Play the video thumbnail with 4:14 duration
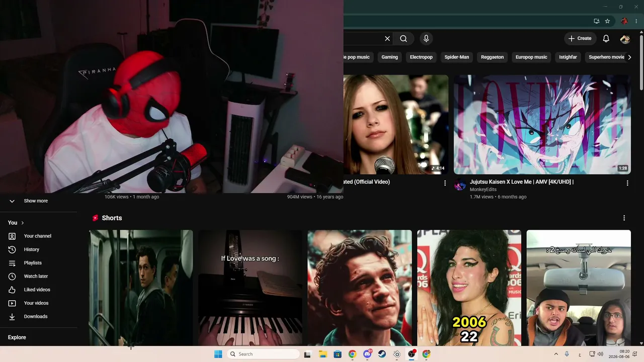The height and width of the screenshot is (362, 644). coord(396,125)
